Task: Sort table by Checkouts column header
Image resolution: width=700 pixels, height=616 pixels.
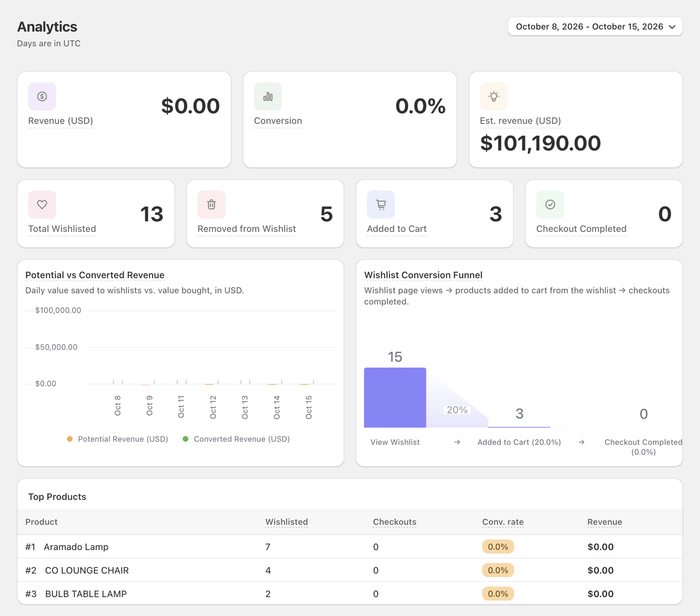Action: tap(395, 522)
